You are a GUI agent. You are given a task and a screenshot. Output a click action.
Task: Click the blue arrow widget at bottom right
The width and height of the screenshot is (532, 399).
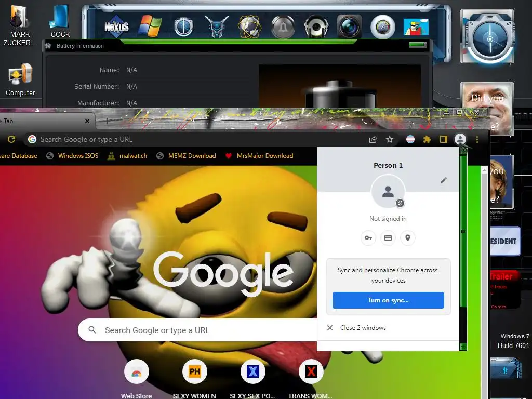pyautogui.click(x=506, y=369)
